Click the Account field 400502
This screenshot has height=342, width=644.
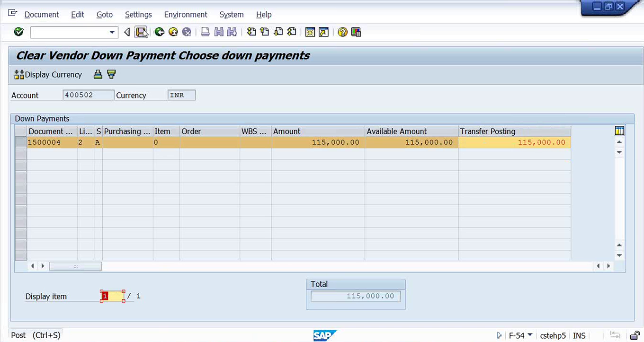click(89, 95)
